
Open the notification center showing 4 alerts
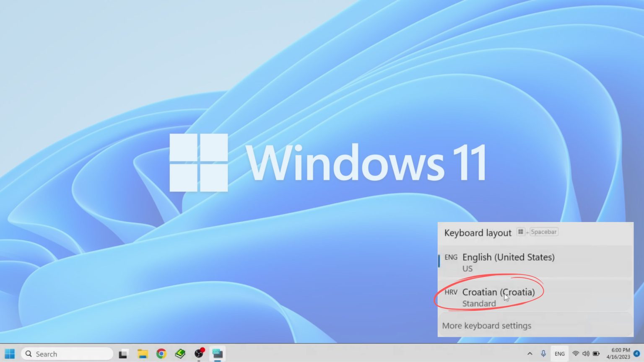tap(636, 353)
